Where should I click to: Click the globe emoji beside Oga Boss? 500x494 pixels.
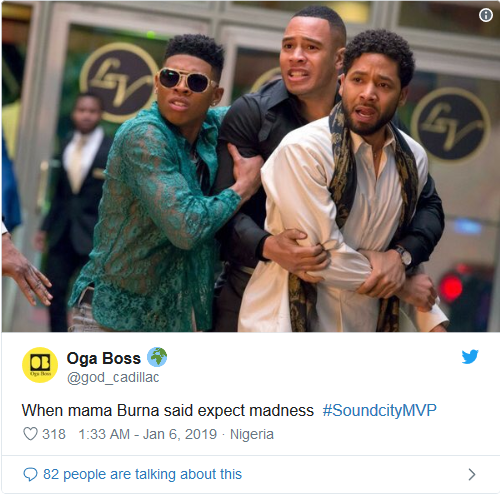coord(157,357)
